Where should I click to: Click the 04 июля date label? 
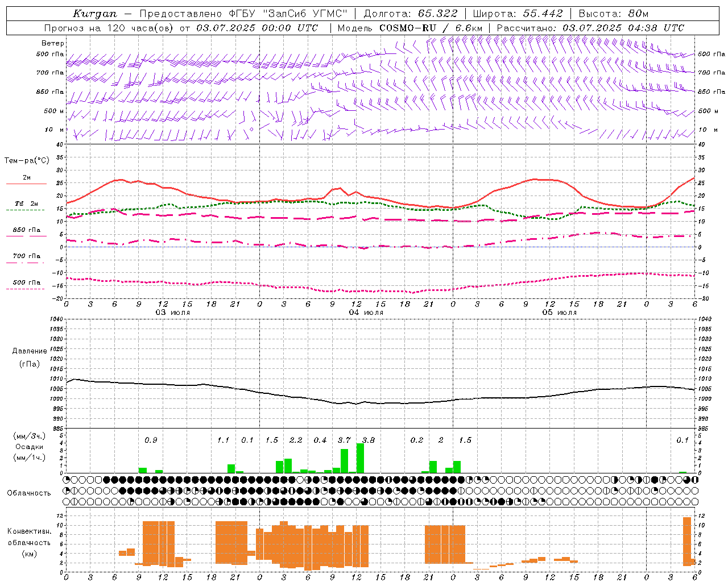point(366,313)
